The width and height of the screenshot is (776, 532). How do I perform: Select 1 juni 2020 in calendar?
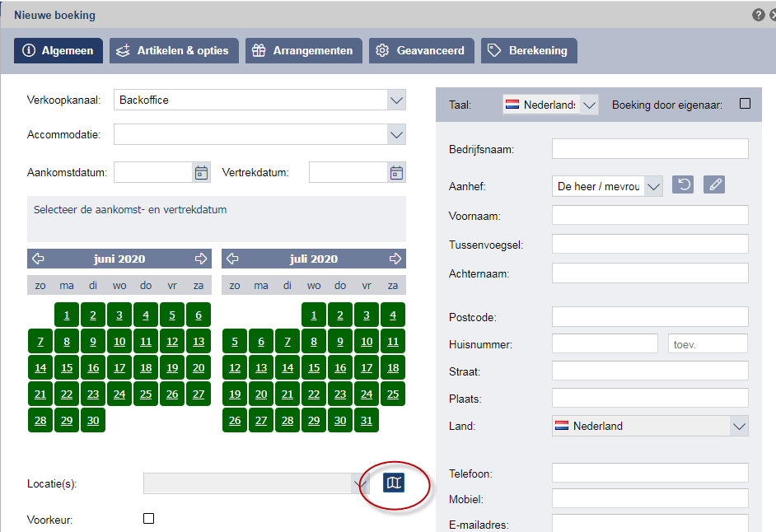click(67, 315)
